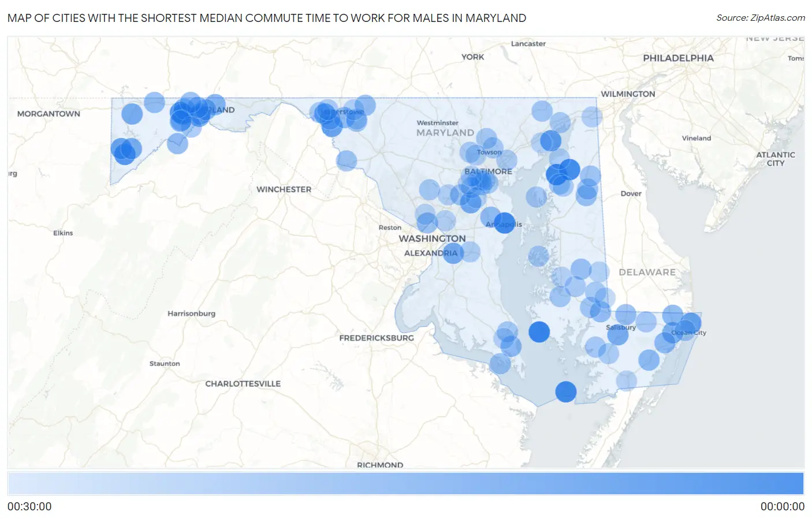
Task: Click the WILMINGTON city label
Action: pyautogui.click(x=628, y=94)
